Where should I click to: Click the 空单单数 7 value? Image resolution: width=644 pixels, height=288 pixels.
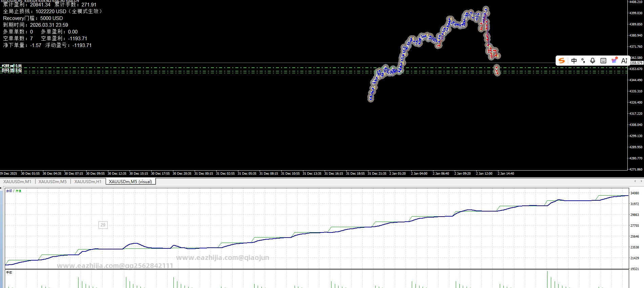pyautogui.click(x=18, y=39)
